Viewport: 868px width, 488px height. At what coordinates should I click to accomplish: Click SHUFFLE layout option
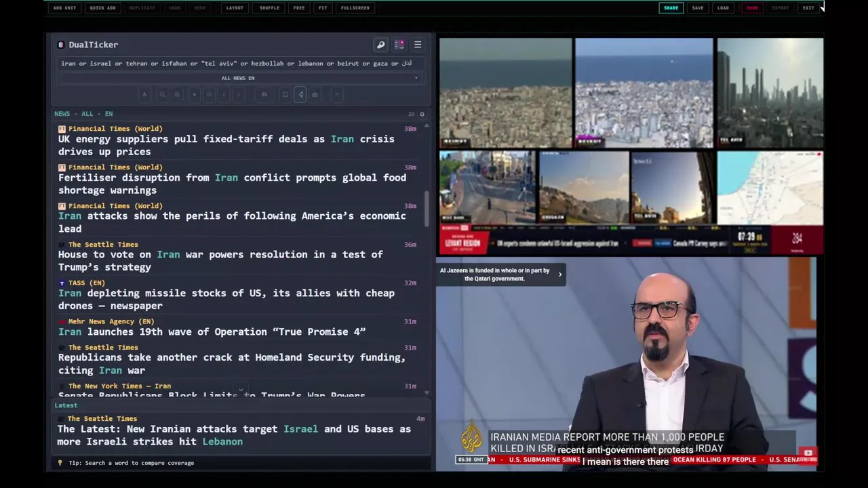coord(269,8)
